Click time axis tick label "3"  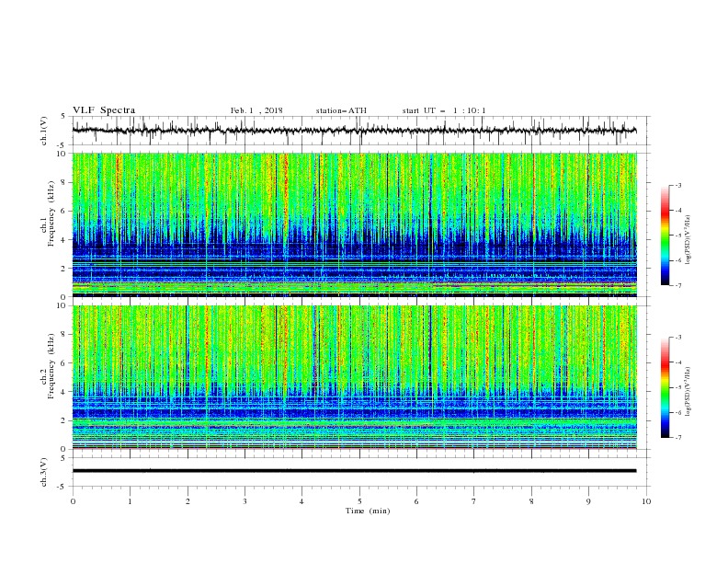click(x=245, y=501)
